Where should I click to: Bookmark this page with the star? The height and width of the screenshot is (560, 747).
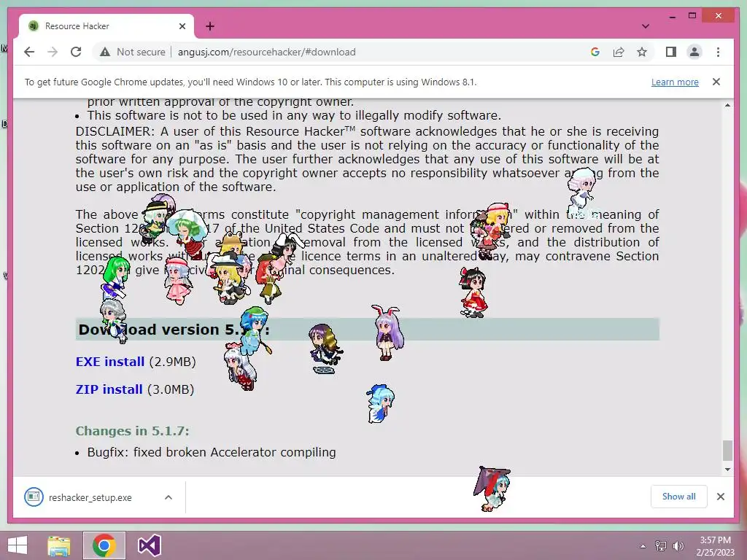pos(642,52)
